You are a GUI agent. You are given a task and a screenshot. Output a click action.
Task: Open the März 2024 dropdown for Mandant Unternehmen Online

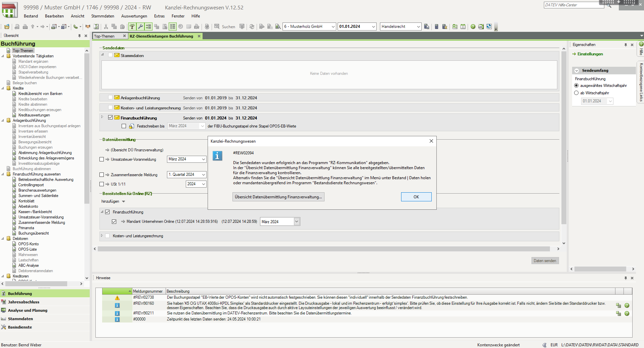tap(296, 221)
